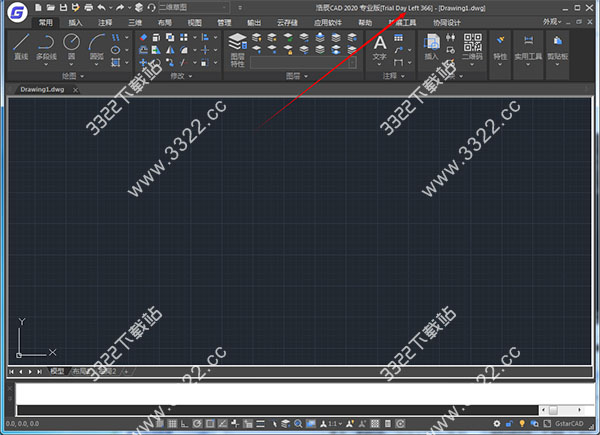Click the Erase tool icon in modify panel
The height and width of the screenshot is (435, 600).
143,37
